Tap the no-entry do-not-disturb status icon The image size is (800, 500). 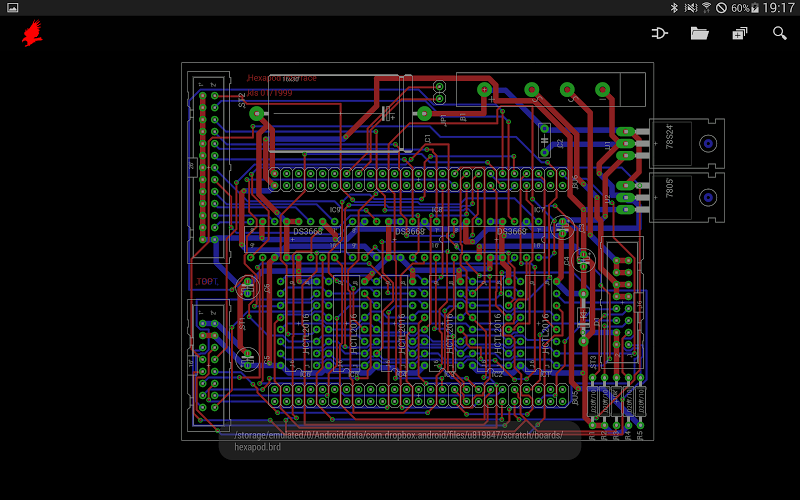(721, 8)
